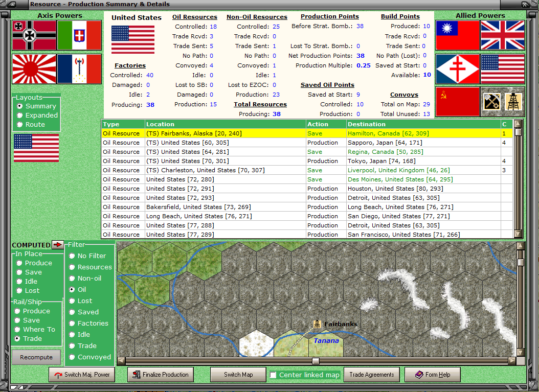The width and height of the screenshot is (539, 392).
Task: Set filter to Factories
Action: pyautogui.click(x=72, y=324)
